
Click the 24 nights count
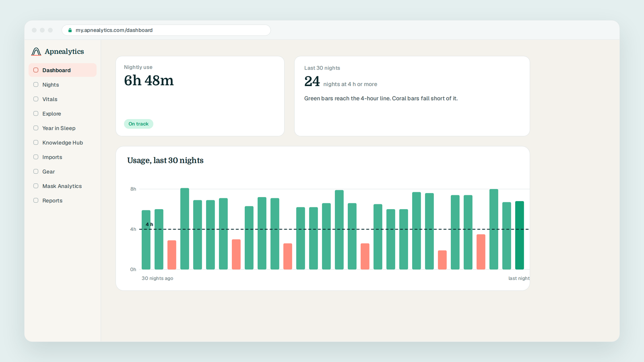(312, 81)
